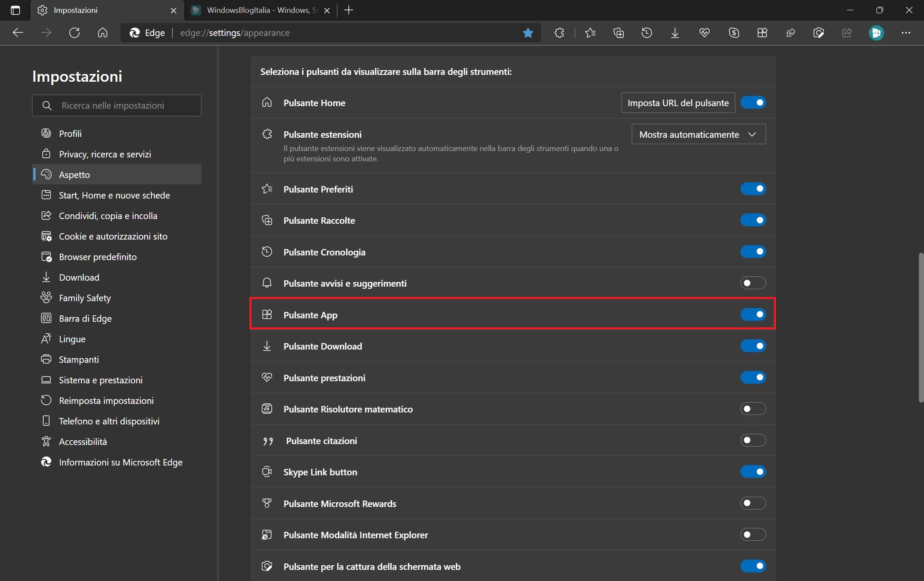Screen dimensions: 924x581
Task: Toggle Pulsante cattura schermata web switch
Action: tap(753, 566)
